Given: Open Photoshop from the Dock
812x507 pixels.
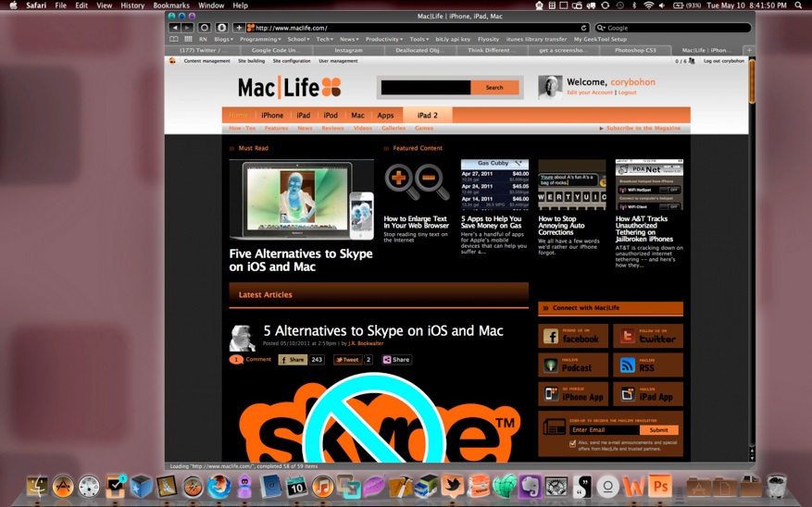Looking at the screenshot, I should coord(660,487).
